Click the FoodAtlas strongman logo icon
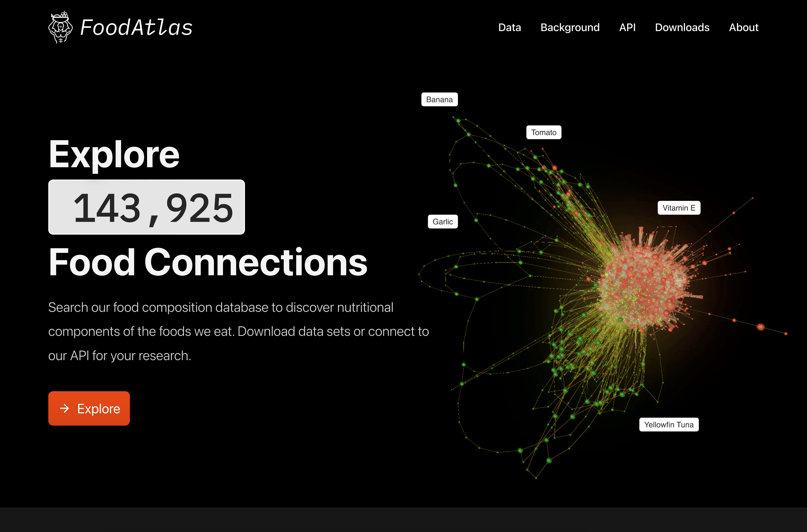Screen dimensions: 807x532 pyautogui.click(x=60, y=27)
